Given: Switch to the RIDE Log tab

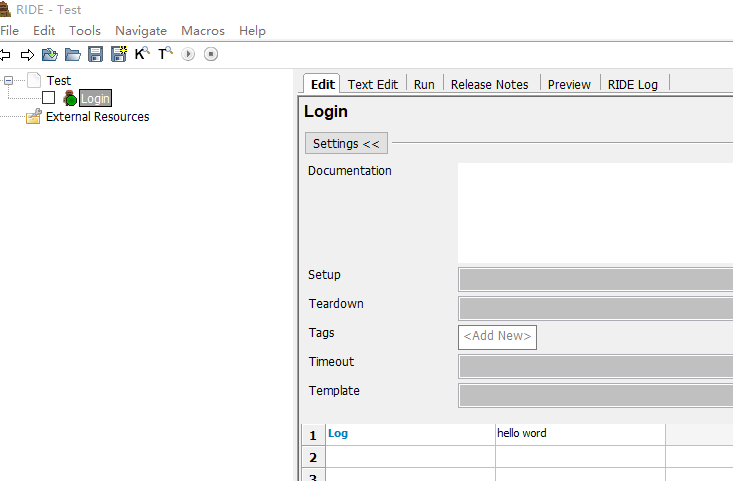Looking at the screenshot, I should (633, 84).
